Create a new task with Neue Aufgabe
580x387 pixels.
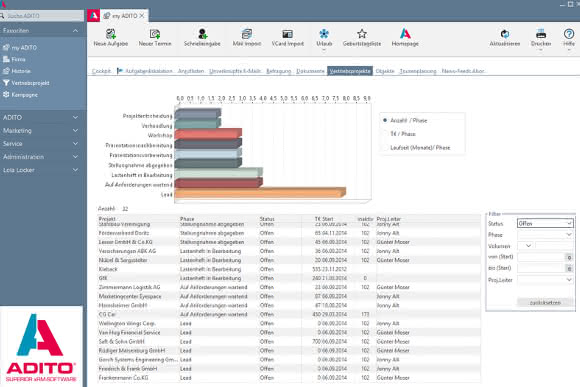(111, 37)
